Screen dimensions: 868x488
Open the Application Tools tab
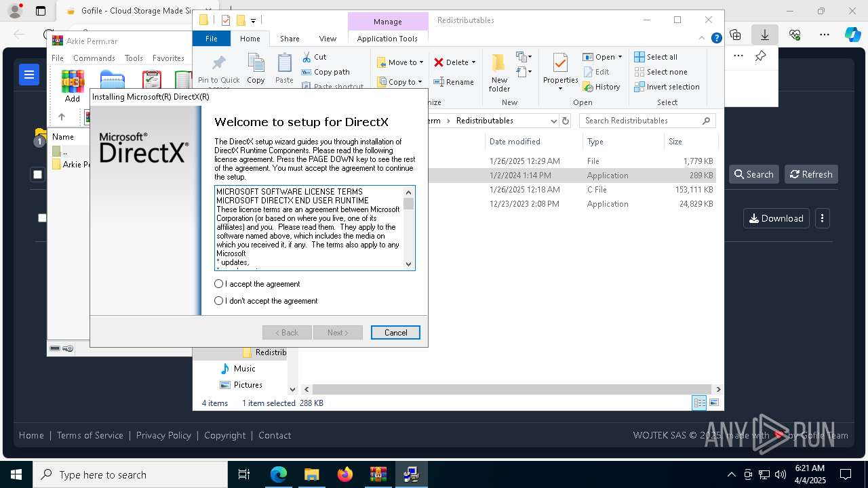click(x=387, y=39)
